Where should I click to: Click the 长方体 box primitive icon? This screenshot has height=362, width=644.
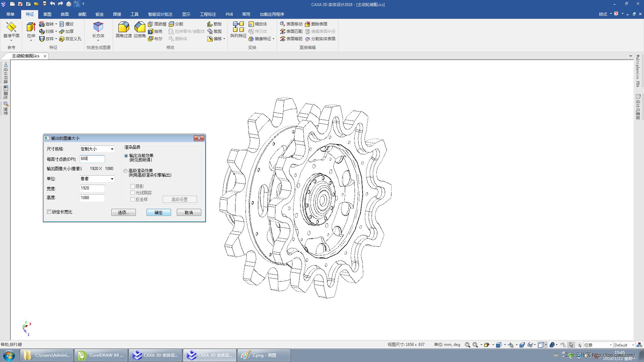pyautogui.click(x=98, y=27)
